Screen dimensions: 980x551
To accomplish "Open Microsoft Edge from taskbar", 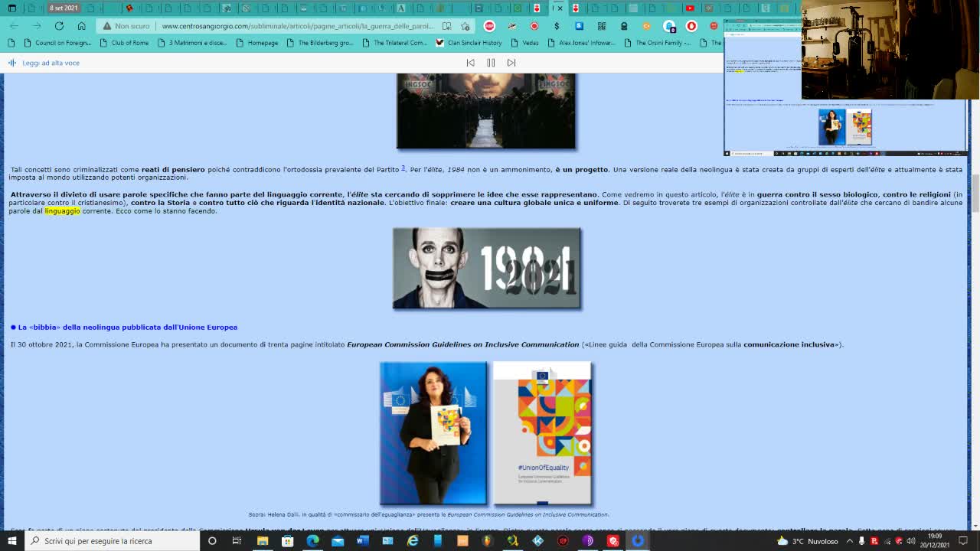I will tap(312, 541).
